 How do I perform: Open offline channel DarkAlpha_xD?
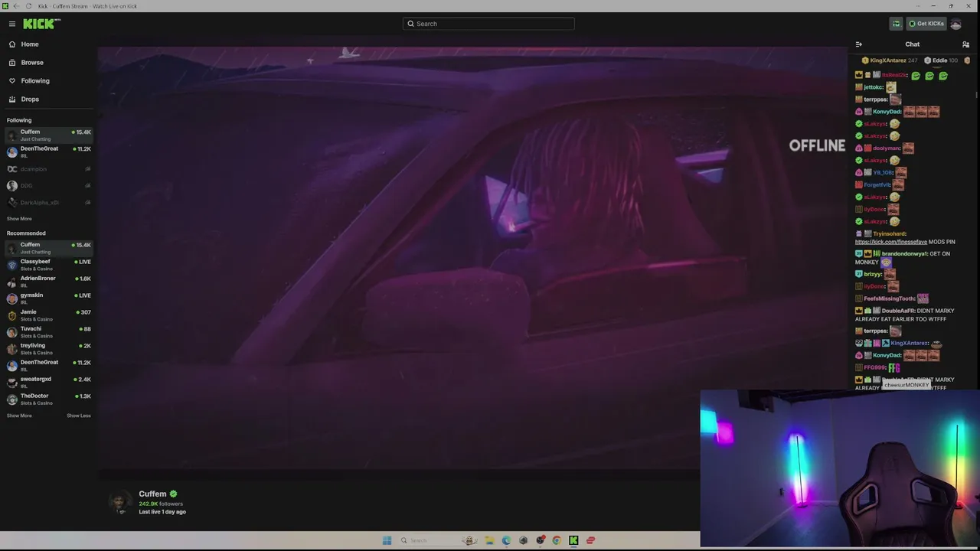coord(48,203)
